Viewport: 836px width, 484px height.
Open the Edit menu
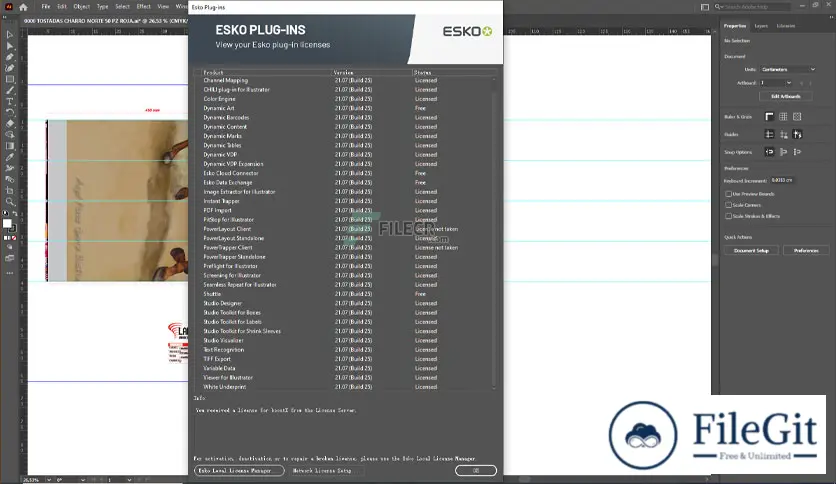point(62,7)
